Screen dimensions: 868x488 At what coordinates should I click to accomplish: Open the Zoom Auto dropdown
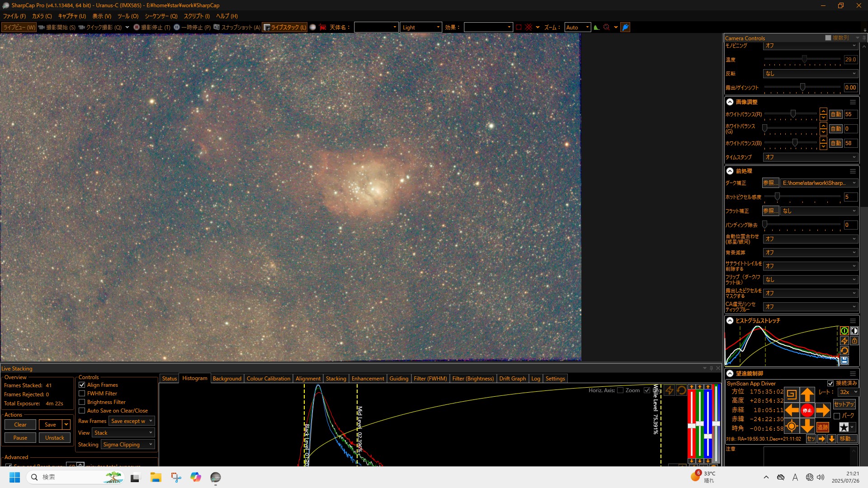[x=577, y=27]
